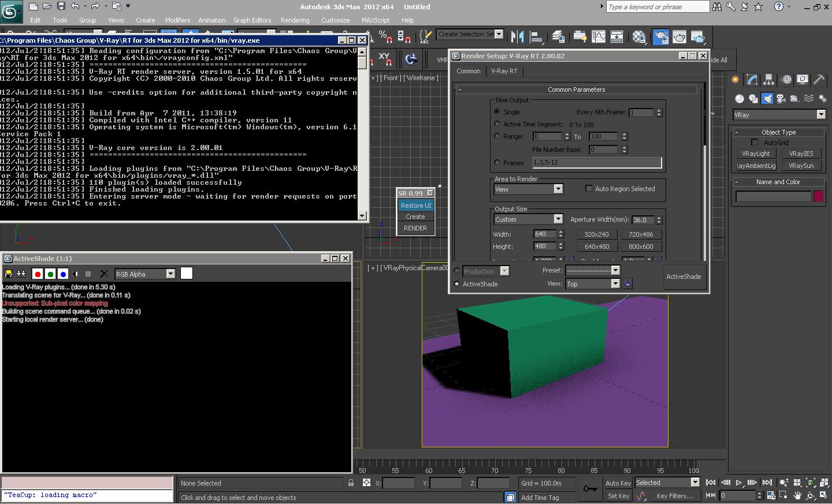Select the Shapes category icon

753,99
